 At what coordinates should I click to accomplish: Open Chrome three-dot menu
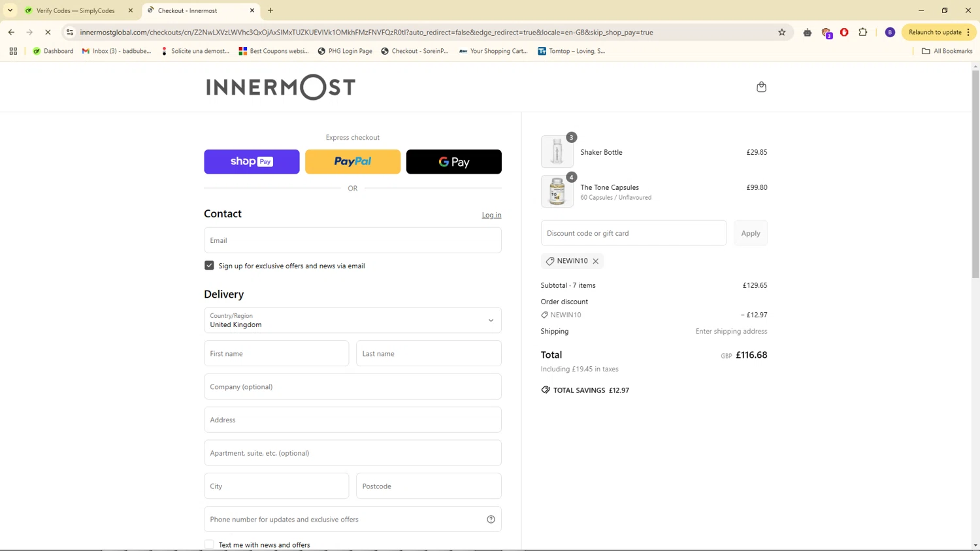[x=968, y=32]
